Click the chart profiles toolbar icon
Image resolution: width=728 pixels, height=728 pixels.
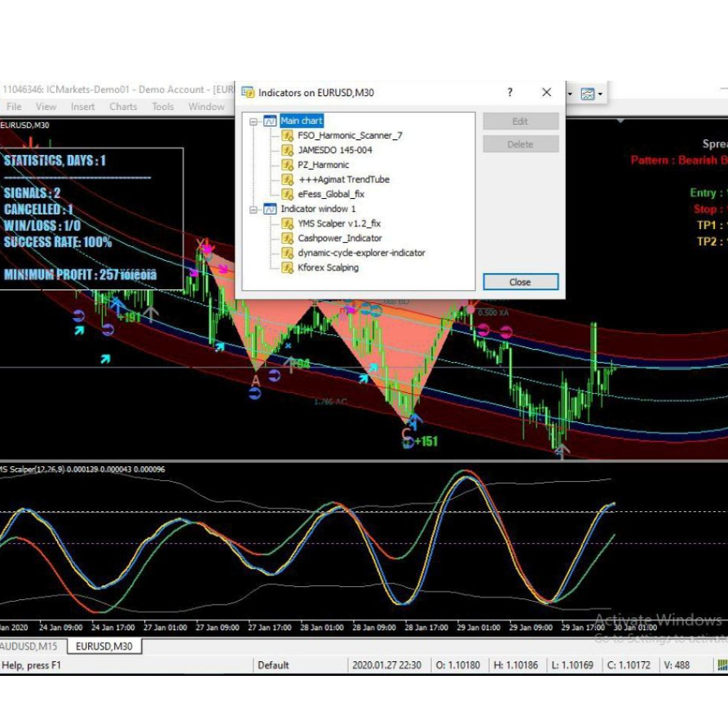tap(589, 94)
